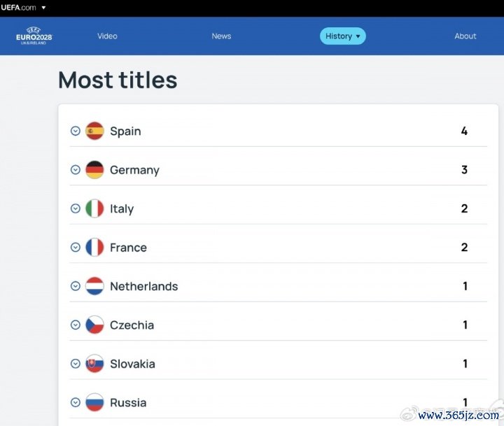Open the About page link

[x=465, y=36]
